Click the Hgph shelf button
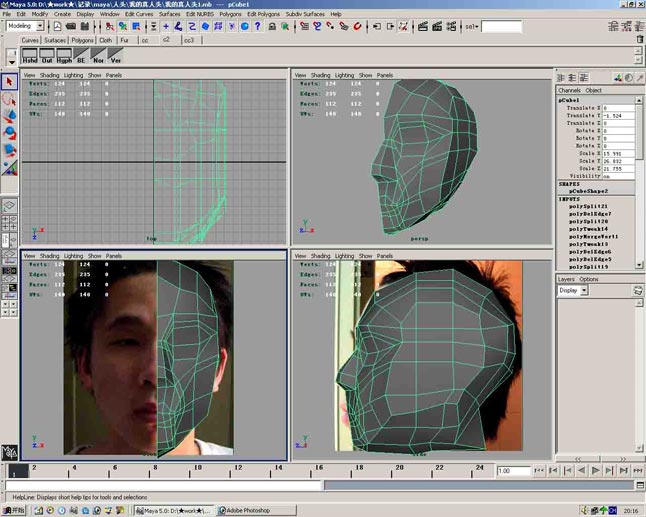This screenshot has width=646, height=517. [64, 56]
